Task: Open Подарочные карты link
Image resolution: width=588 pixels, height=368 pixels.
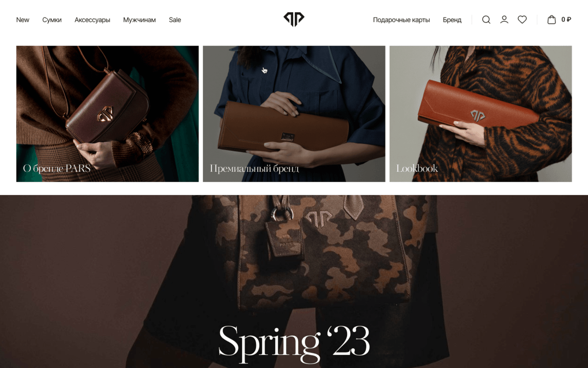Action: tap(402, 20)
